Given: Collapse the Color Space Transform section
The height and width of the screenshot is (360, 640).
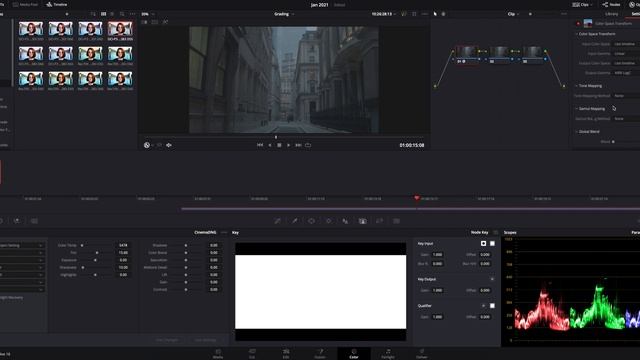Looking at the screenshot, I should coord(576,34).
